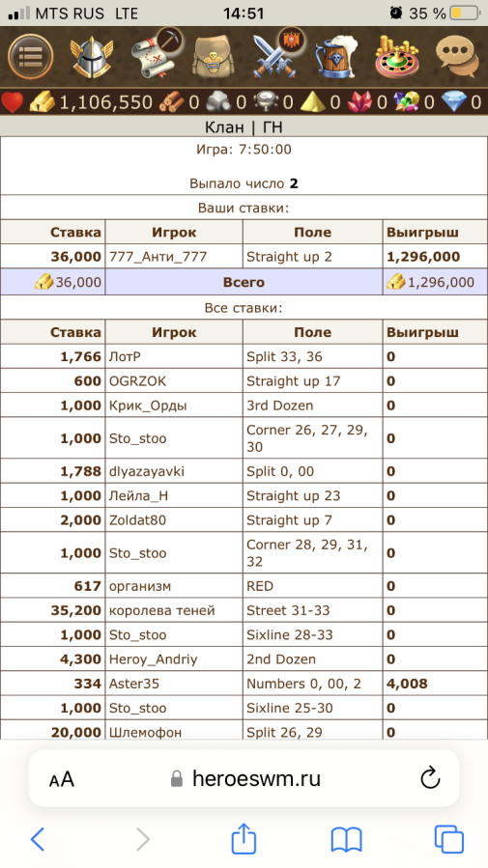
Task: Open the crossed swords battle icon
Action: tap(275, 55)
